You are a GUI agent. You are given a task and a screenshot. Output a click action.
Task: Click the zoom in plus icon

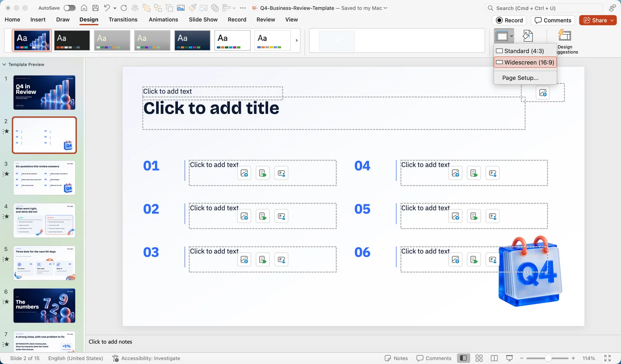(573, 358)
